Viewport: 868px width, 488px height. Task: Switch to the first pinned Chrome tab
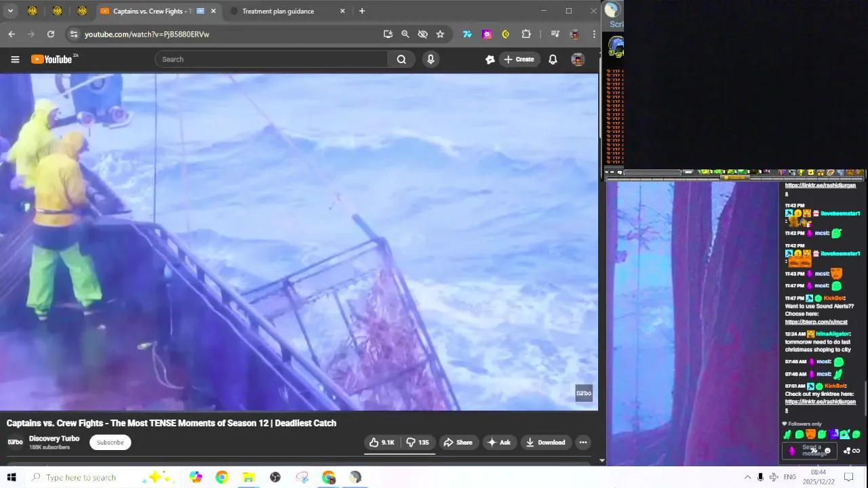(x=32, y=11)
